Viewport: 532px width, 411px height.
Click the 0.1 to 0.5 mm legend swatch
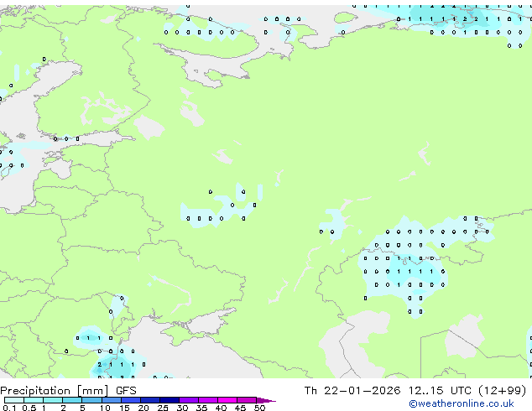[14, 400]
